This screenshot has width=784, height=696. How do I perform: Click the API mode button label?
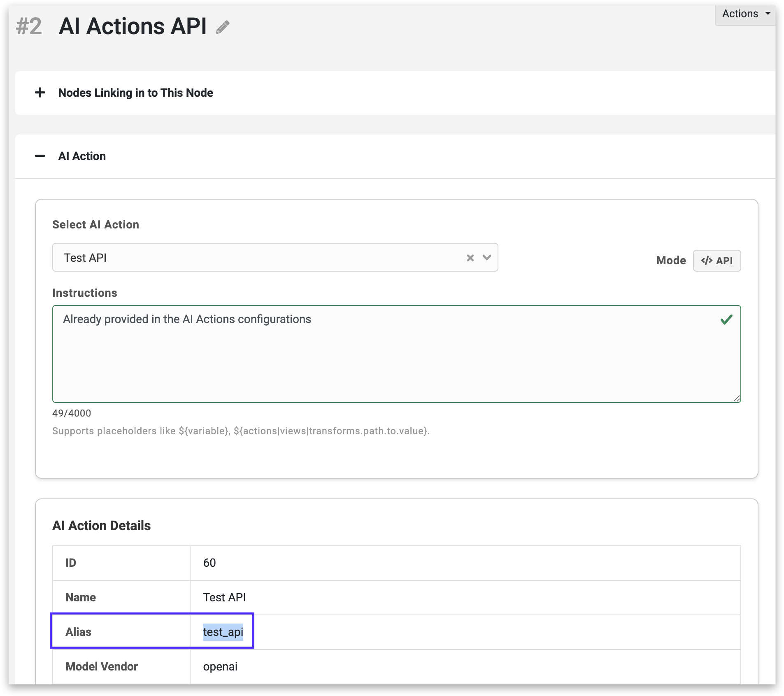[x=724, y=261]
